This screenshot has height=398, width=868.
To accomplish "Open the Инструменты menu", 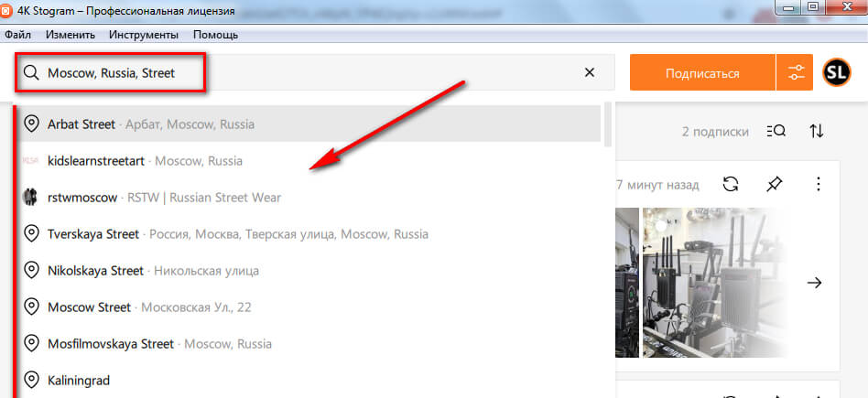I will (144, 35).
